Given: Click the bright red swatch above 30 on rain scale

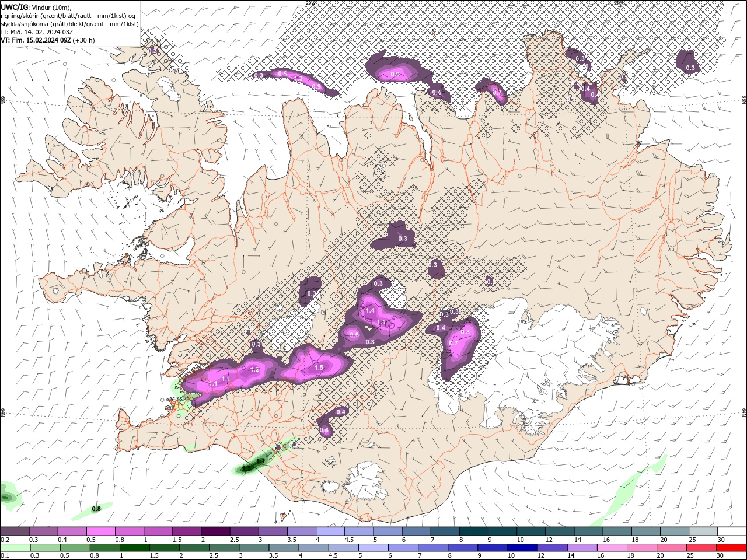Looking at the screenshot, I should (x=732, y=548).
